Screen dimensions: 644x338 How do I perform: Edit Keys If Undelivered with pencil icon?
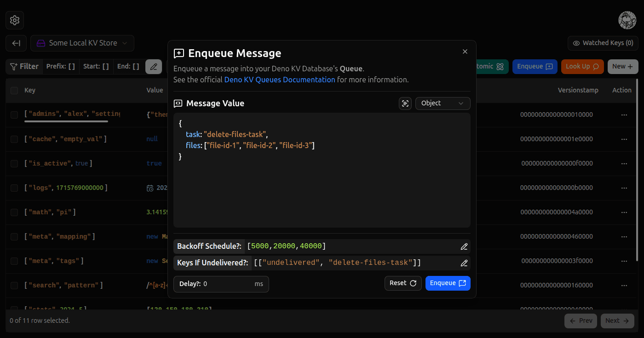click(464, 263)
